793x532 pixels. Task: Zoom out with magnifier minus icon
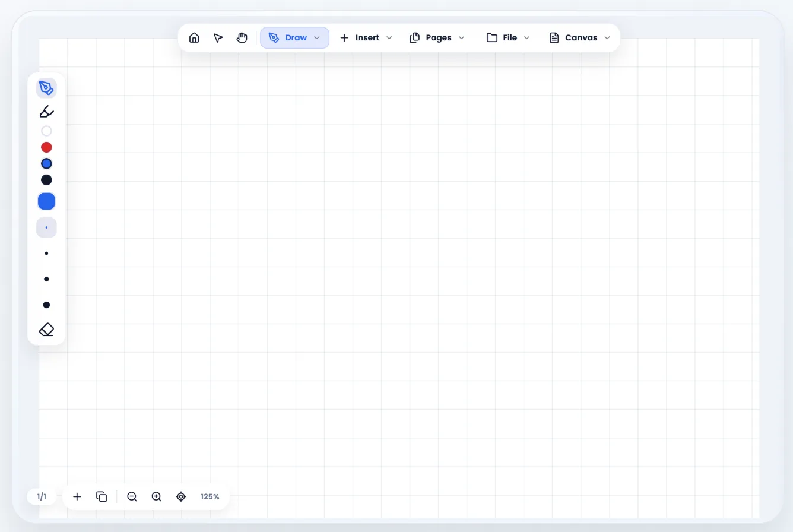point(132,496)
